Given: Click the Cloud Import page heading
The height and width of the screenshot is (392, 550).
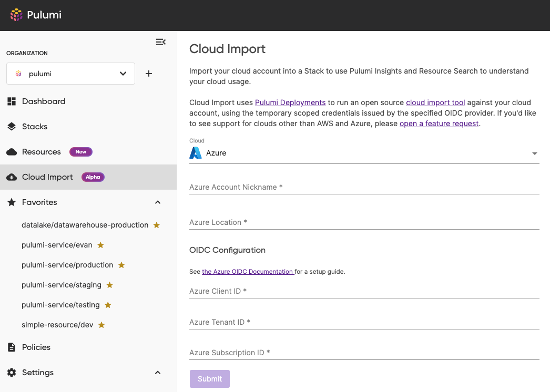Looking at the screenshot, I should click(227, 49).
